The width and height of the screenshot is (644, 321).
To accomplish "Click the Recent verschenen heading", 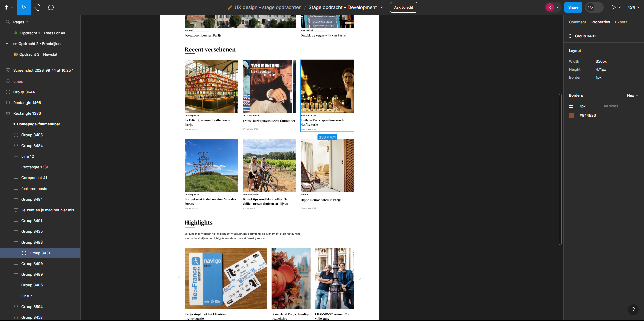I will [x=210, y=50].
